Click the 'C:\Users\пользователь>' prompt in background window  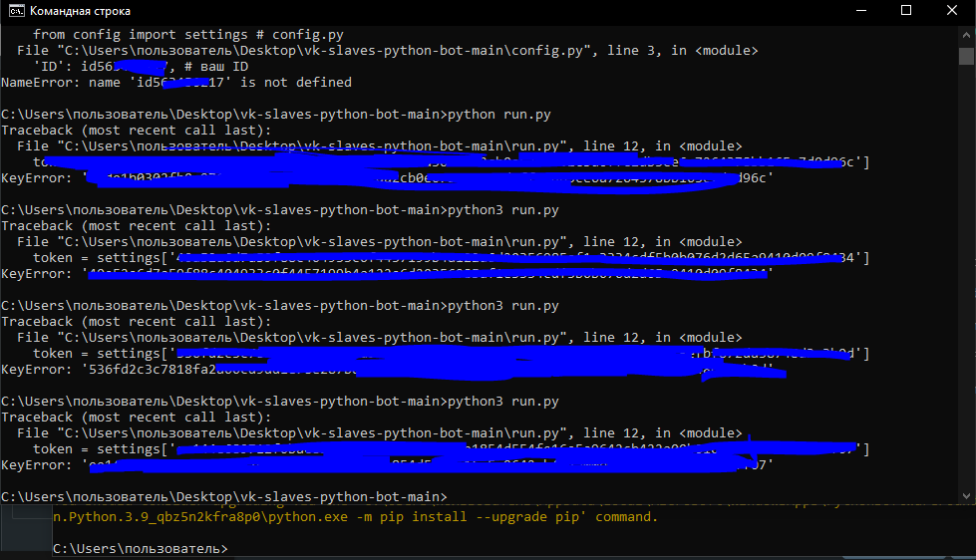141,549
